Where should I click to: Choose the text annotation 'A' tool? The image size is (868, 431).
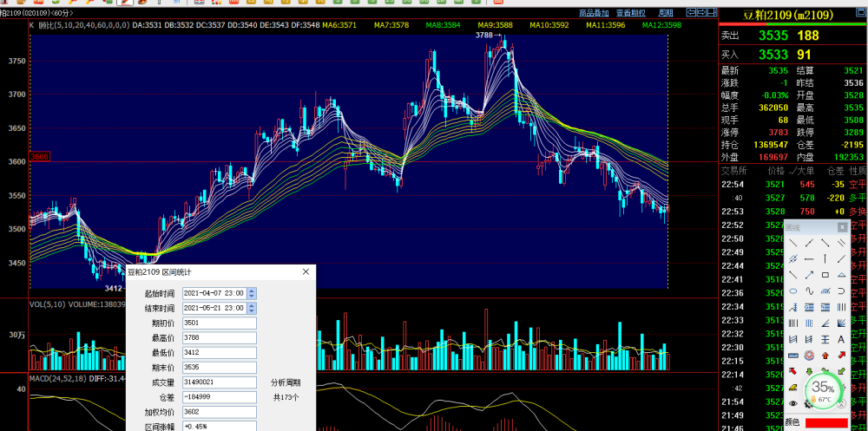(x=840, y=339)
